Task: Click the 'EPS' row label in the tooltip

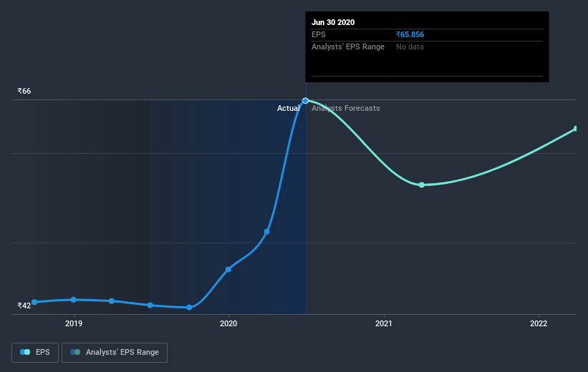Action: [x=319, y=34]
